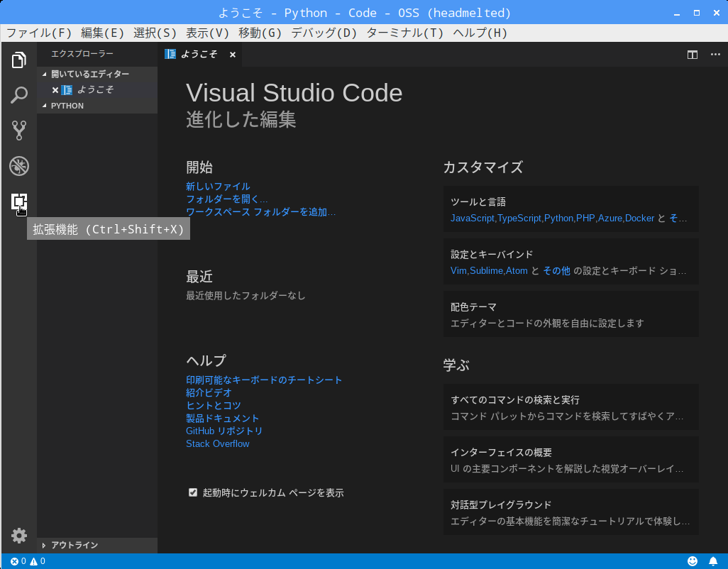Viewport: 728px width, 569px height.
Task: Click the Sublime keybindings link
Action: [486, 270]
